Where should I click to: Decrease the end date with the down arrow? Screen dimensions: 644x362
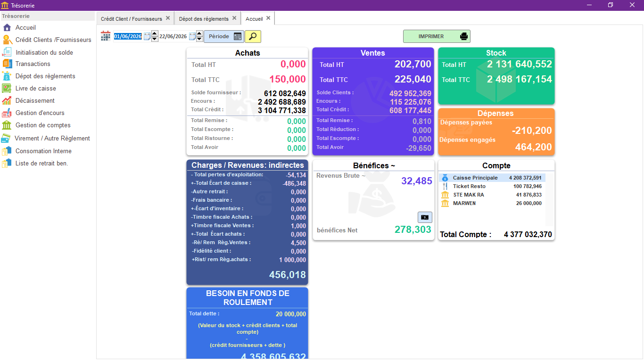click(199, 39)
